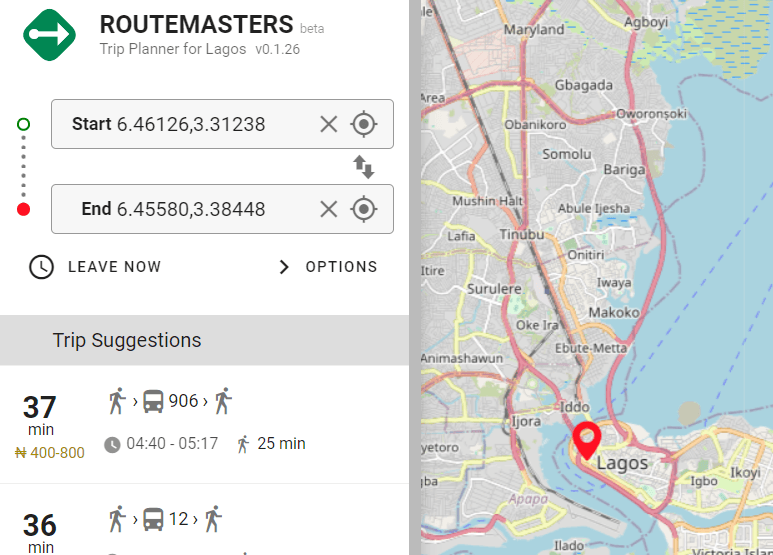Click the green start point circle
Screen dimensions: 773x555
click(x=24, y=124)
